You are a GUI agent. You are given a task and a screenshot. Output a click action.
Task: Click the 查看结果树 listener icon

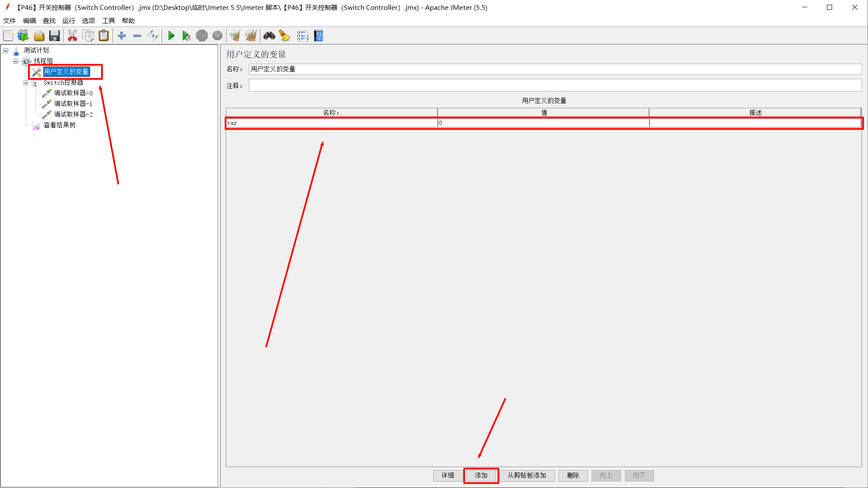(x=37, y=126)
